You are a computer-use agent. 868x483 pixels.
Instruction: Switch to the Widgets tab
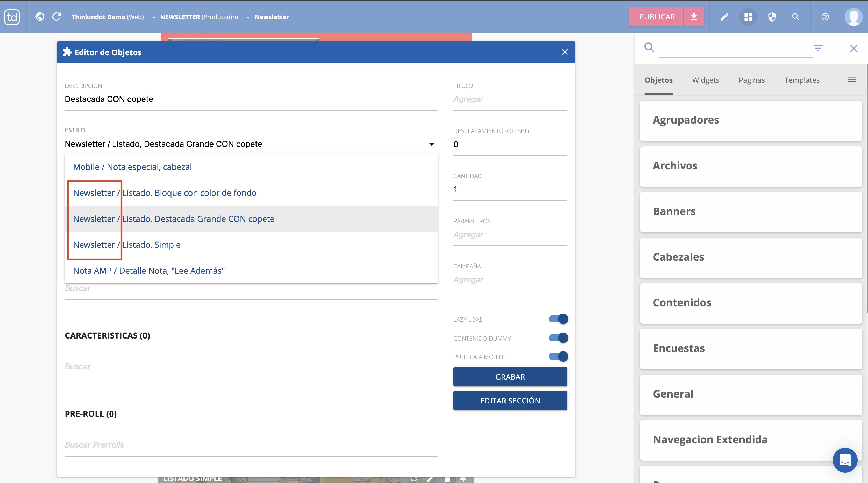click(705, 80)
